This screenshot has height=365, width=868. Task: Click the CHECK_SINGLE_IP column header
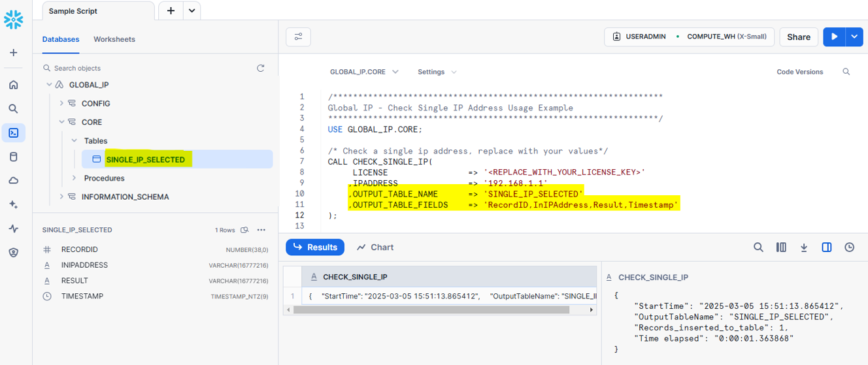[x=448, y=277]
